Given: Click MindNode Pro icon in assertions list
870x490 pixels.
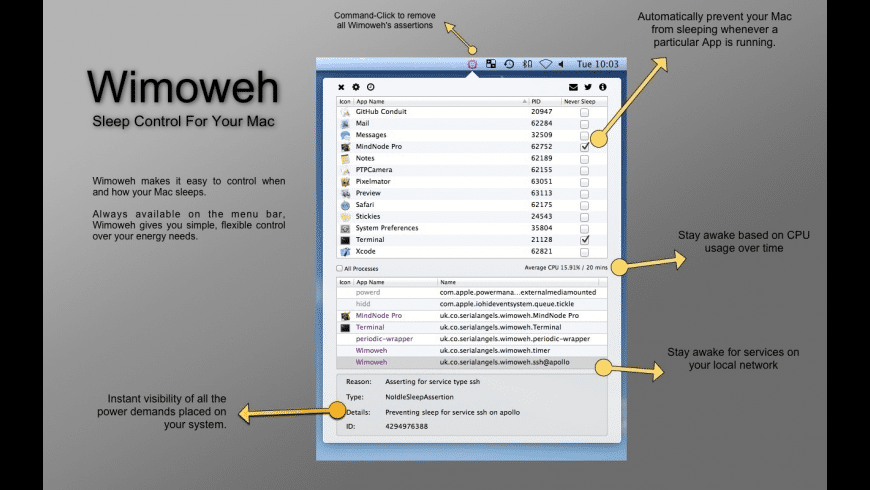Looking at the screenshot, I should [x=345, y=316].
